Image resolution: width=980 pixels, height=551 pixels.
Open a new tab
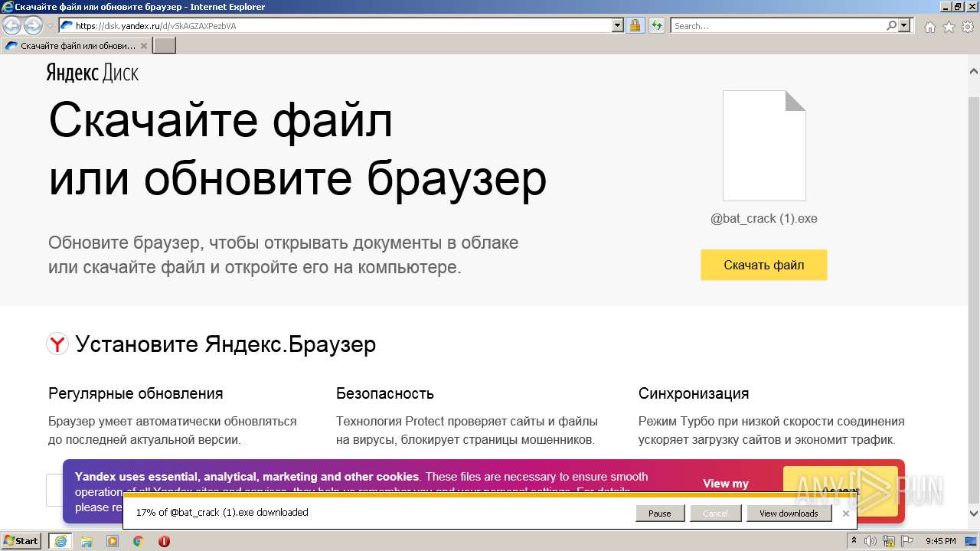165,46
